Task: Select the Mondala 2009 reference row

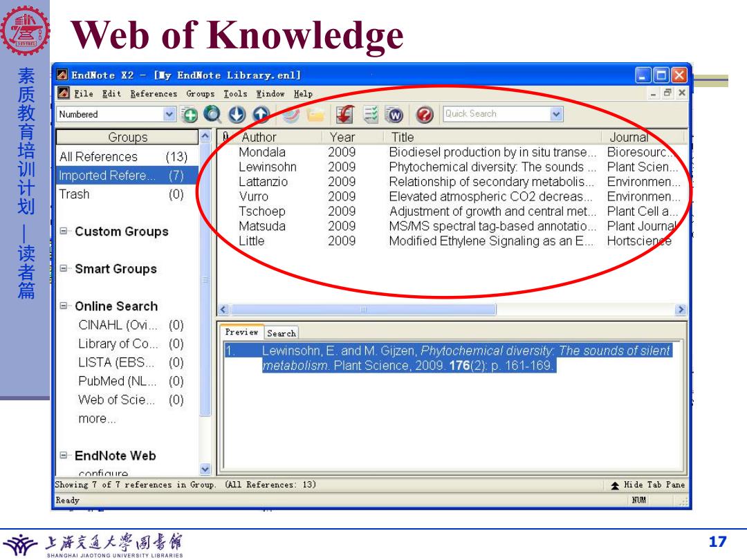Action: point(452,152)
